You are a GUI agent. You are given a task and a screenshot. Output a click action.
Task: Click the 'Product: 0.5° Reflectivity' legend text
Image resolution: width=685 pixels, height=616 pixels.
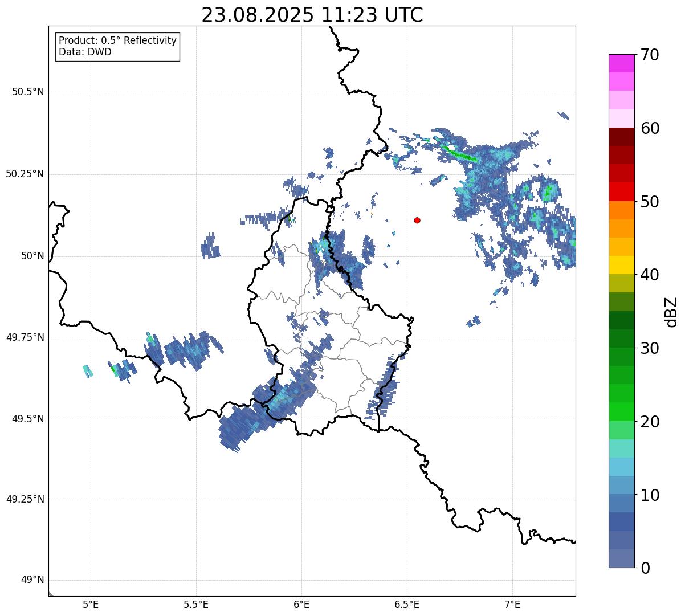[118, 41]
